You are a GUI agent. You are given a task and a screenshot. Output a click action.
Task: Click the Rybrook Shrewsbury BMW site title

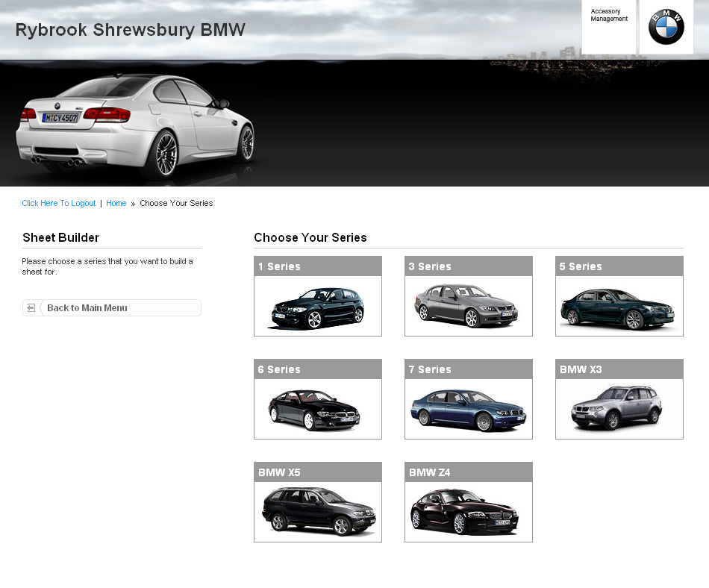coord(130,30)
